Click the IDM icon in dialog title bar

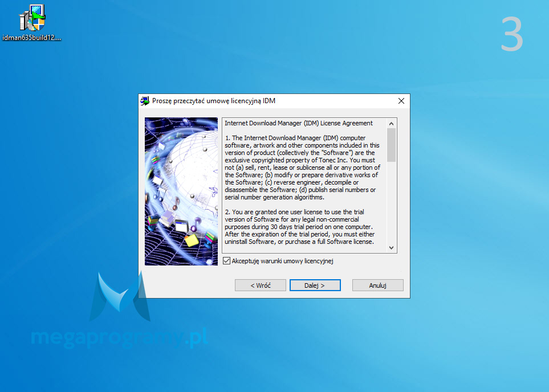(x=145, y=101)
